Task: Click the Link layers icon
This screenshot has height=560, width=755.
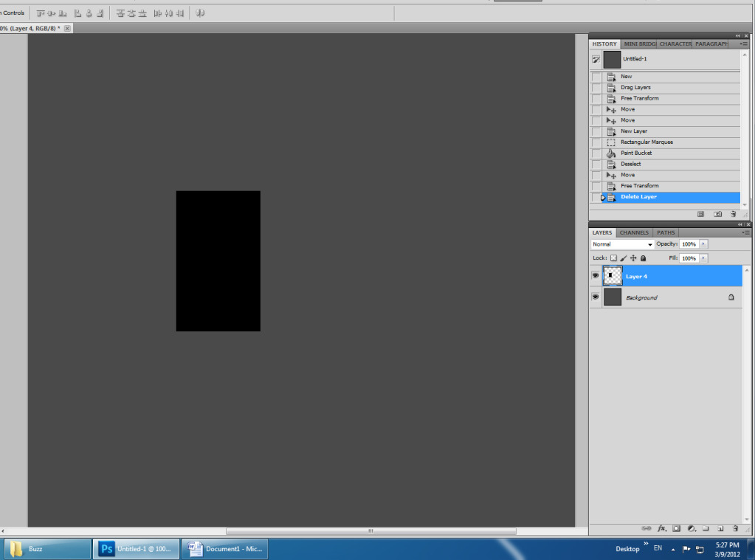Action: tap(647, 528)
